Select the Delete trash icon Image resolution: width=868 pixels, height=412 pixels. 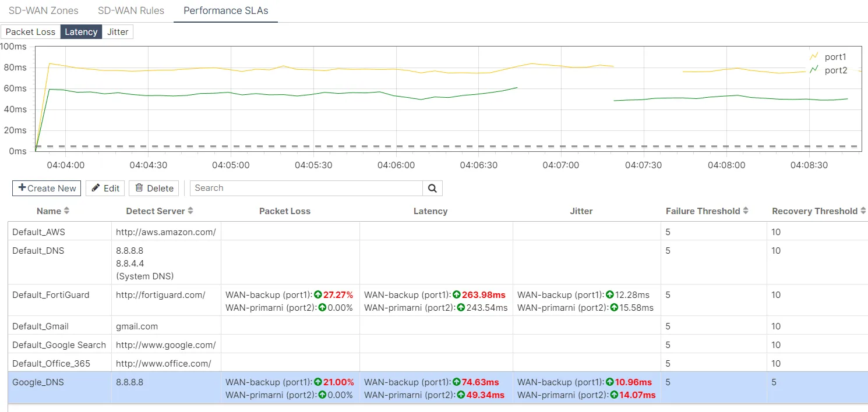(140, 188)
